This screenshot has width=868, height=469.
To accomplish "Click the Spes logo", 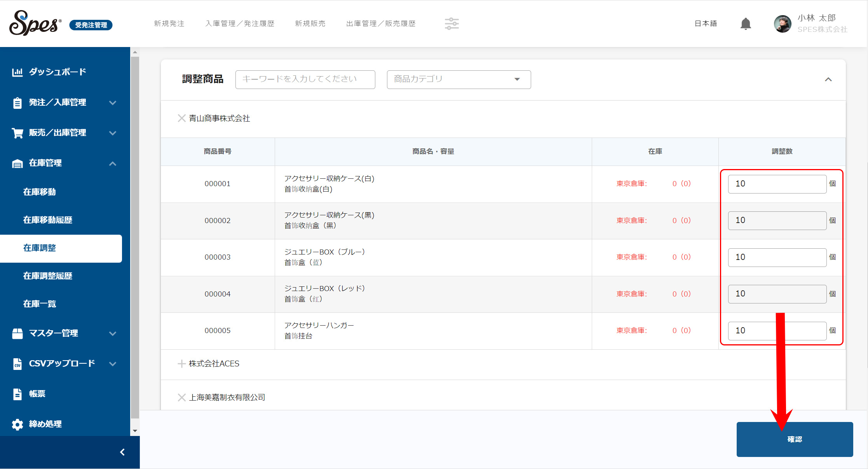I will coord(35,23).
